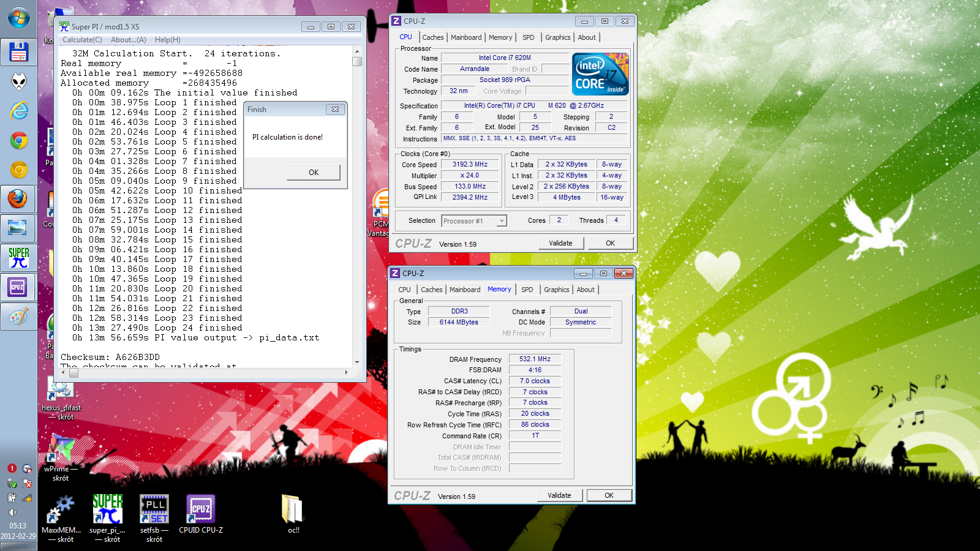Open Processor #1 selection dropdown

click(x=475, y=221)
